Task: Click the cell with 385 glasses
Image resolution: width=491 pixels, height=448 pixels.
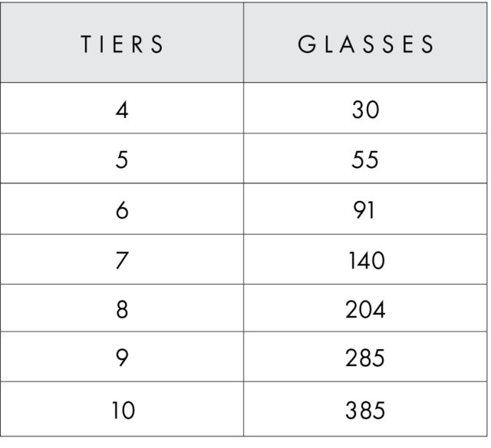Action: click(366, 410)
